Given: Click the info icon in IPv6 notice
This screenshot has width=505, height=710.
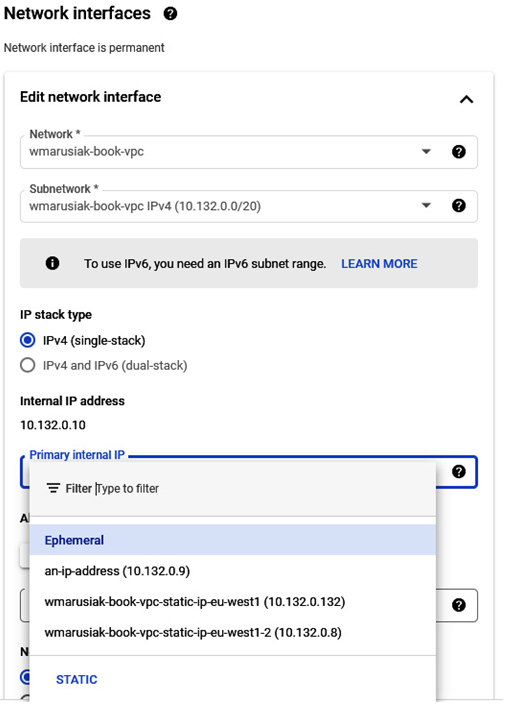Looking at the screenshot, I should click(53, 263).
